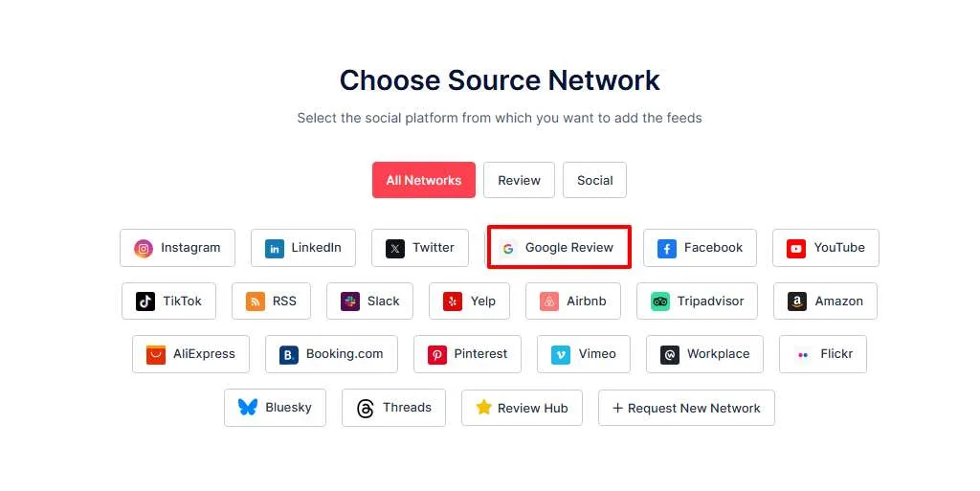Open the Request New Network button
The height and width of the screenshot is (491, 980).
click(686, 408)
